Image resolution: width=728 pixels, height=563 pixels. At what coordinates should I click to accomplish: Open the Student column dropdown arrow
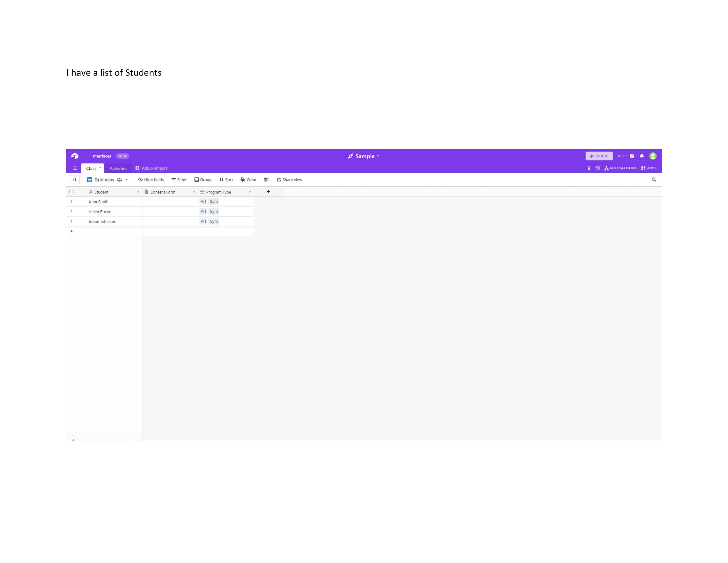tap(138, 192)
